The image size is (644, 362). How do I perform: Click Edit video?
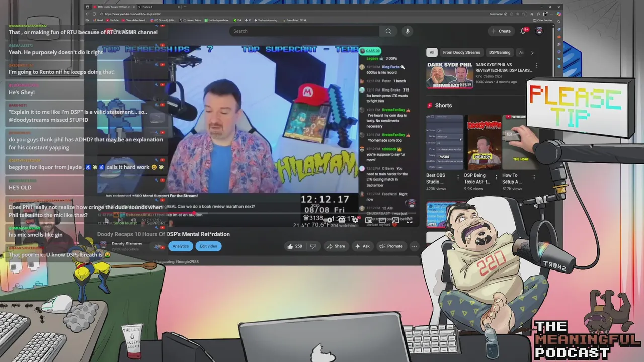click(208, 246)
